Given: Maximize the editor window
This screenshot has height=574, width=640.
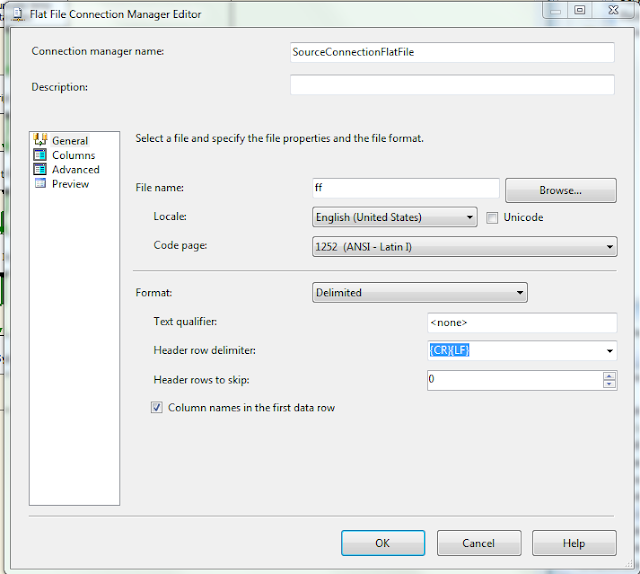Looking at the screenshot, I should 580,10.
